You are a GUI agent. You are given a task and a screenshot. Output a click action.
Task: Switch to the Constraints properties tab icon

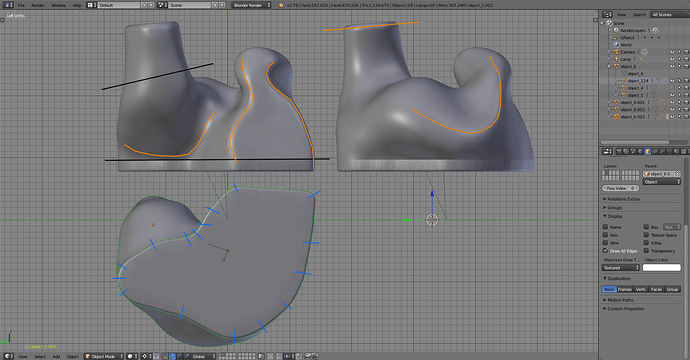[655, 151]
